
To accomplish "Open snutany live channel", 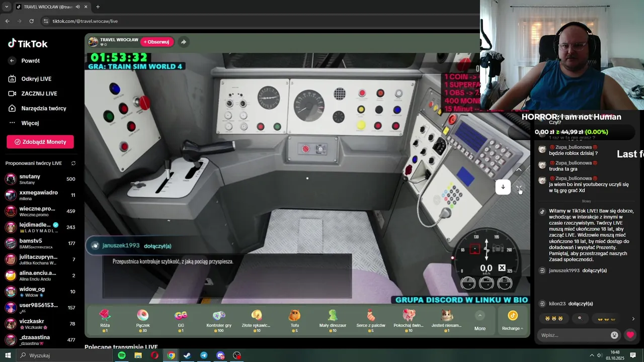I will coord(40,179).
